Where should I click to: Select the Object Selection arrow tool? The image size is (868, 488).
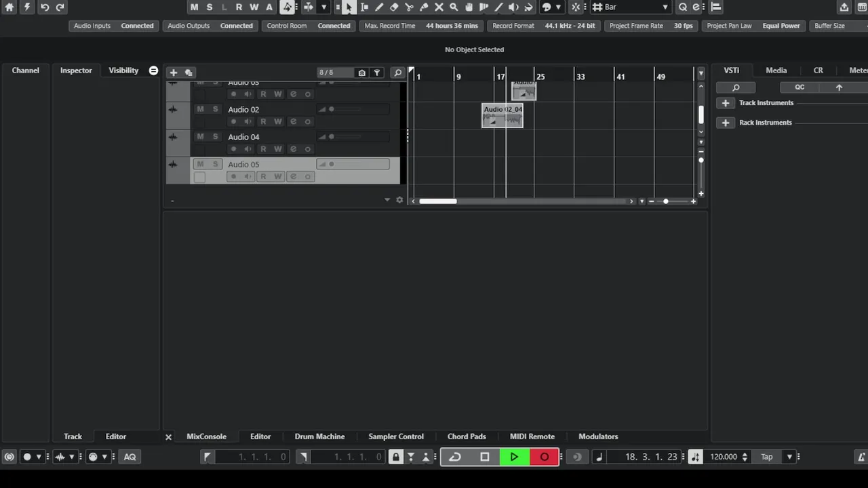[349, 7]
